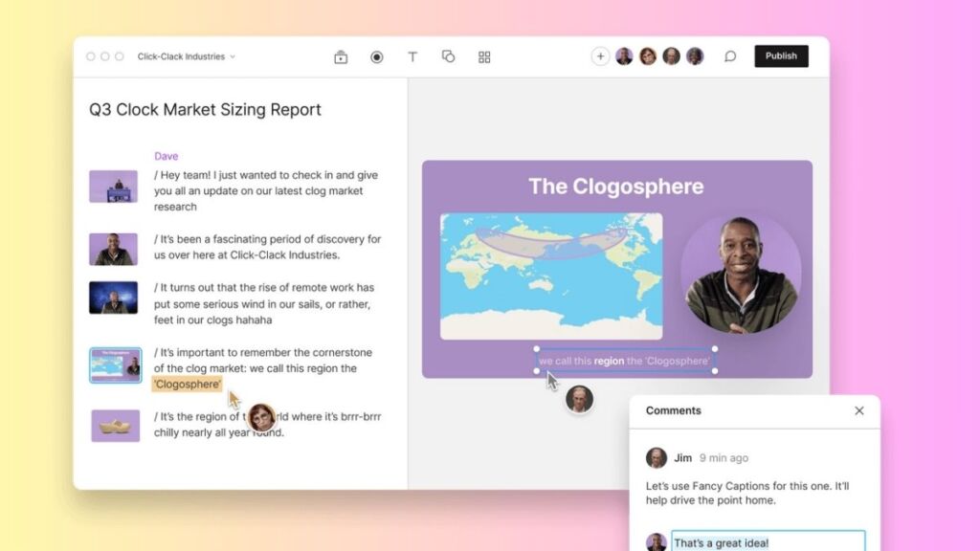Click the Q3 Clock Market Sizing Report title
This screenshot has width=980, height=551.
(204, 110)
